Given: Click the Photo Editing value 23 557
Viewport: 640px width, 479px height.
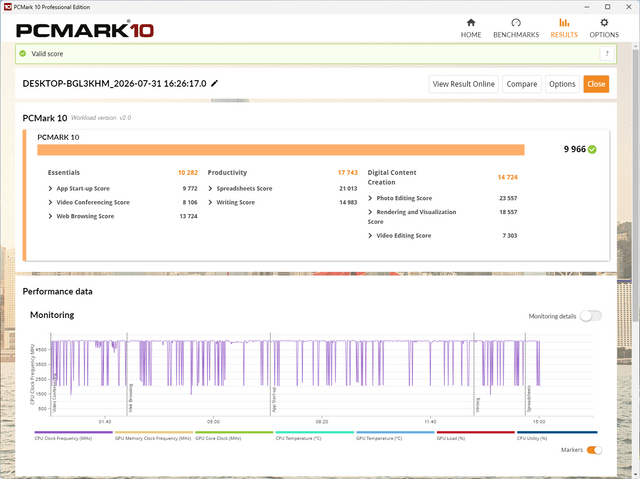Looking at the screenshot, I should coord(508,198).
